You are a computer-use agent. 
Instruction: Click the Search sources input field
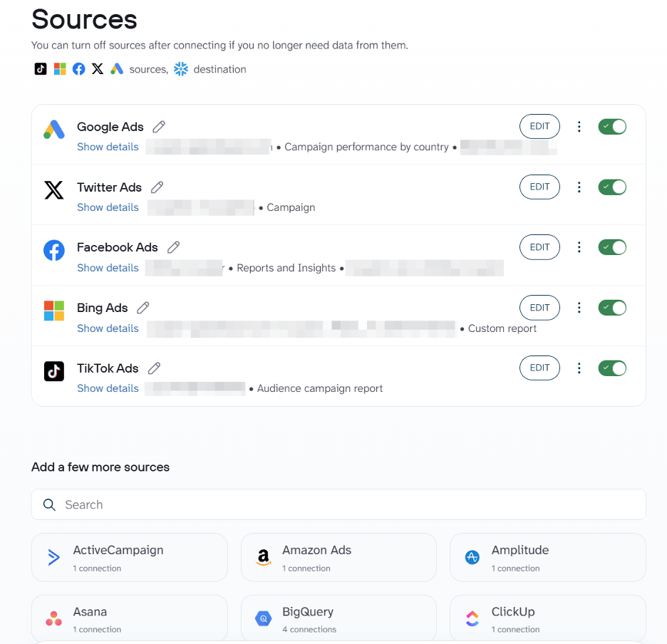(x=338, y=504)
